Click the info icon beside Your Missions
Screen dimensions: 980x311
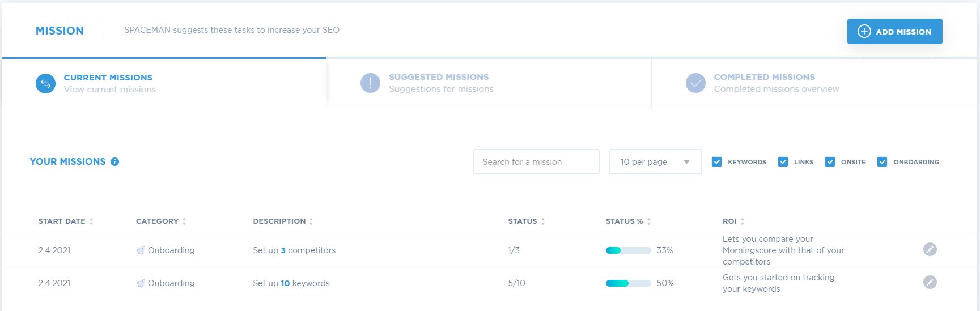tap(114, 162)
